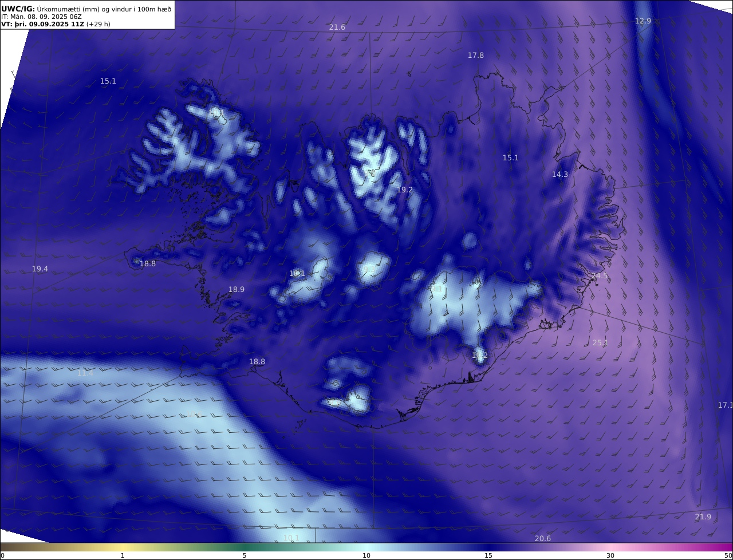Click the 15 tick on the colorbar
The width and height of the screenshot is (733, 560).
coord(488,555)
